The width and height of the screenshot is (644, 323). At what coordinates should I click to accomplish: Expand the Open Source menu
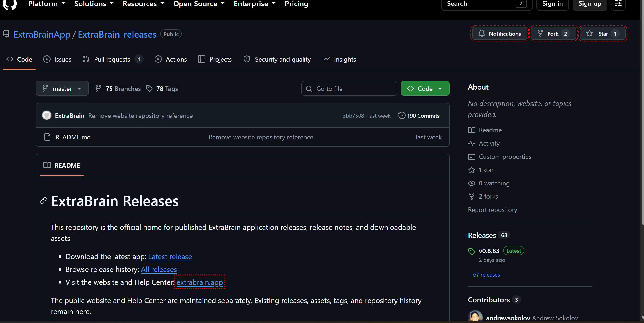pyautogui.click(x=199, y=4)
